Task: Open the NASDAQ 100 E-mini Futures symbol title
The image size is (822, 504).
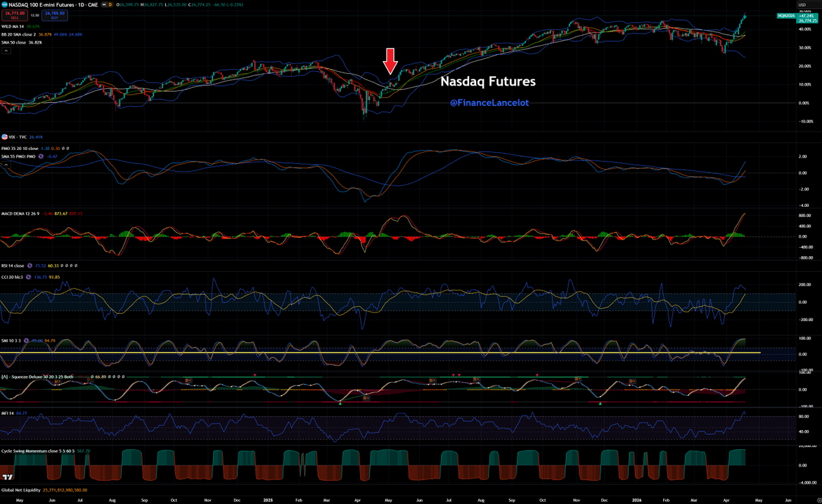Action: (52, 5)
